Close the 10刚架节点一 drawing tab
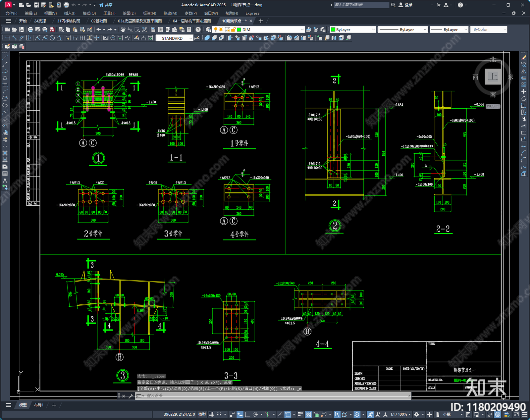Image resolution: width=530 pixels, height=420 pixels. click(251, 21)
